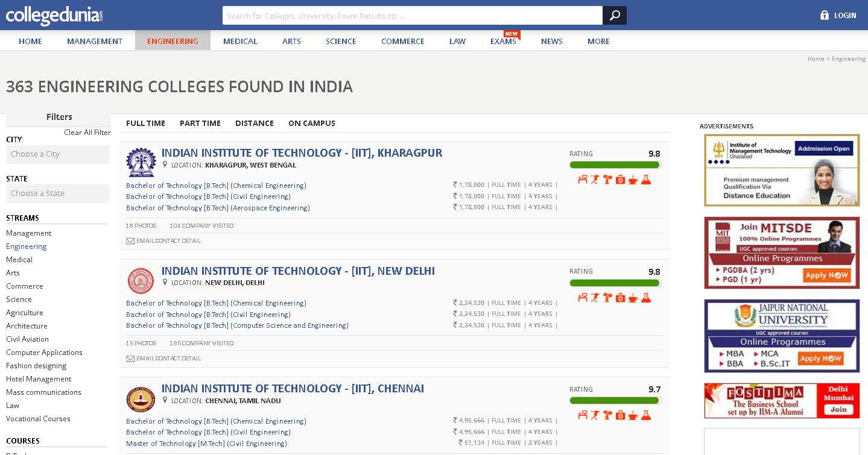
Task: Filter by Architecture stream
Action: tap(27, 326)
